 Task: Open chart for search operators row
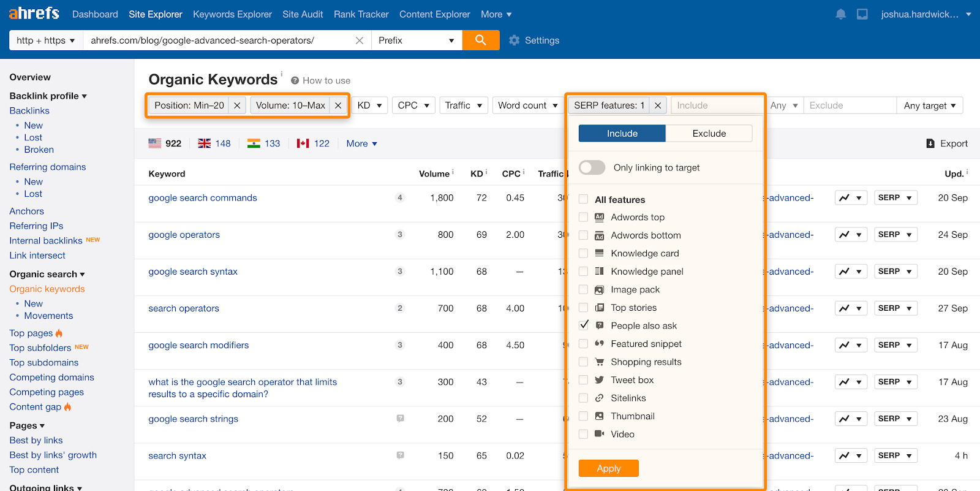(x=851, y=308)
